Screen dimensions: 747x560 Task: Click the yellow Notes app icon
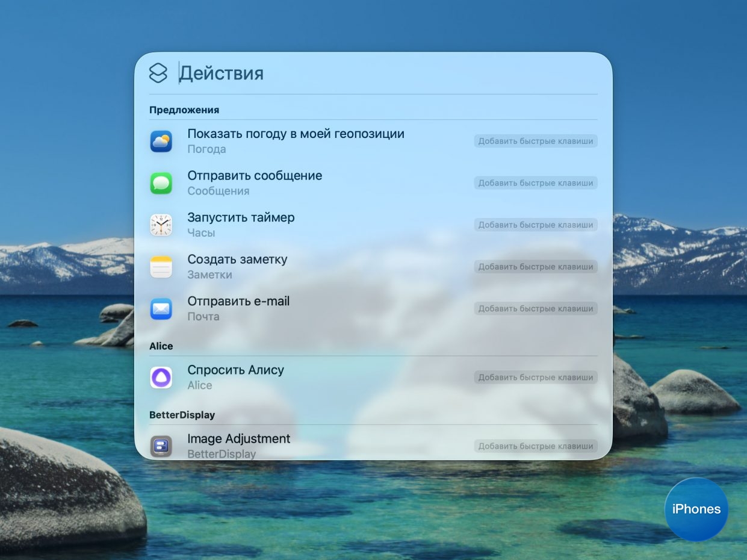[x=161, y=267]
